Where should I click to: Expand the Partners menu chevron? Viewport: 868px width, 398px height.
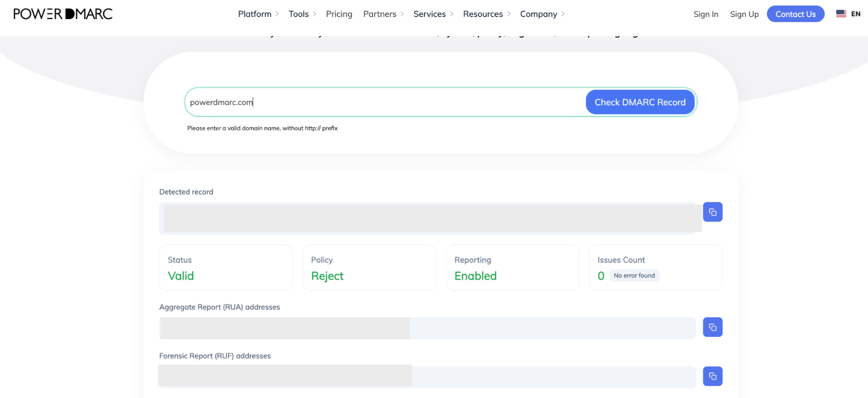point(402,14)
